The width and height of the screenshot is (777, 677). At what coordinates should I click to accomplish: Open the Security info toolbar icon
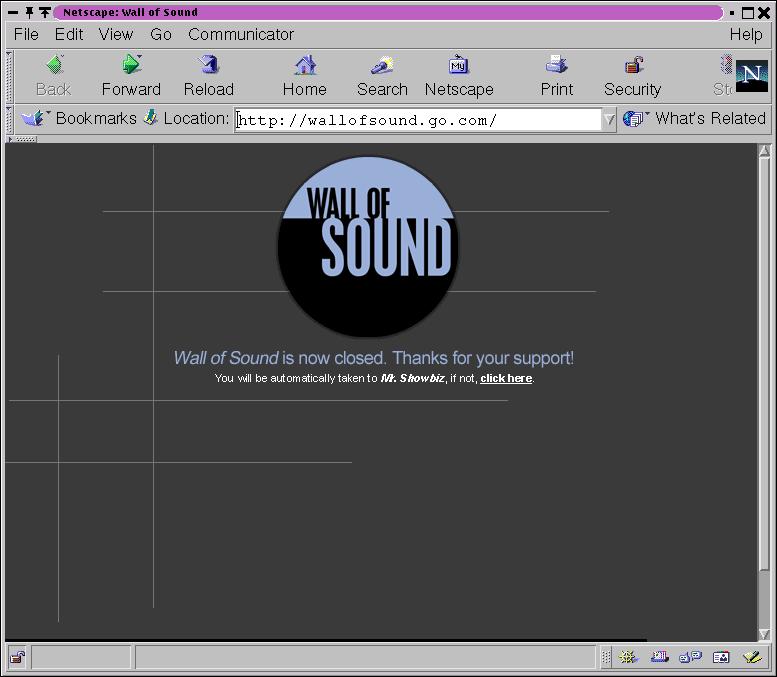(x=633, y=64)
